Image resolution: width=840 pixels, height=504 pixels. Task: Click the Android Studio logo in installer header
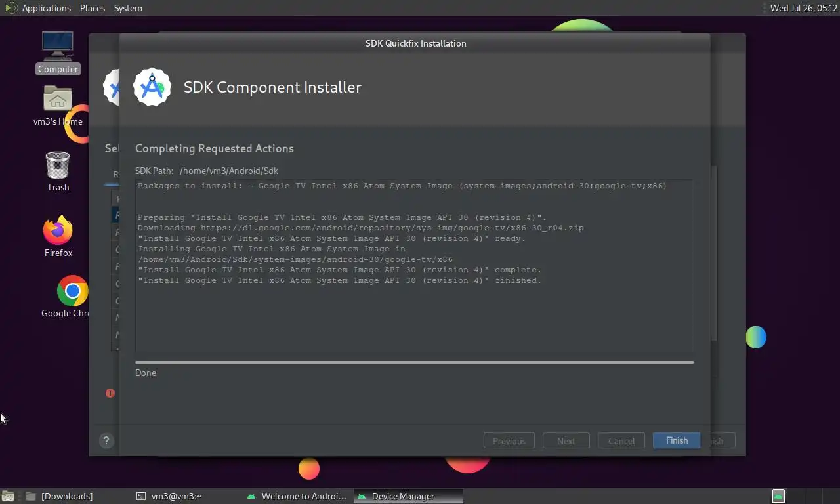point(152,87)
